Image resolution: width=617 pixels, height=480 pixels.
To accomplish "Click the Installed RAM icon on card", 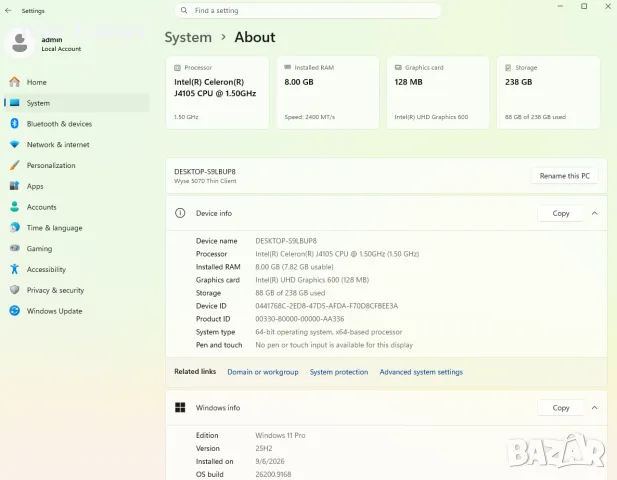I will click(x=288, y=67).
